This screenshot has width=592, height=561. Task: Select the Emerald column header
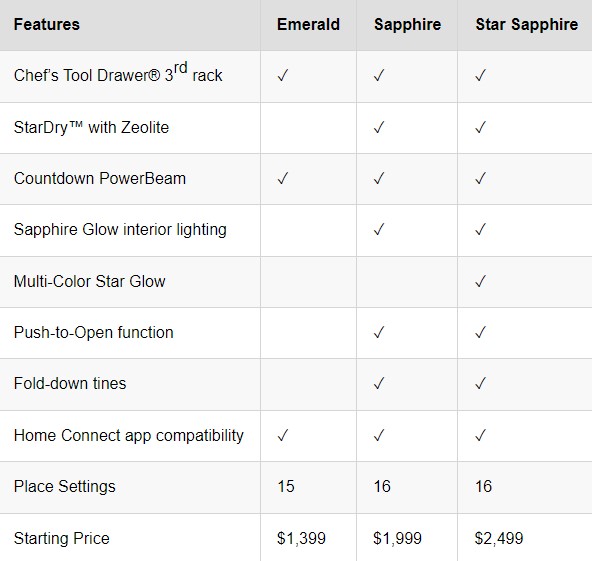click(308, 25)
